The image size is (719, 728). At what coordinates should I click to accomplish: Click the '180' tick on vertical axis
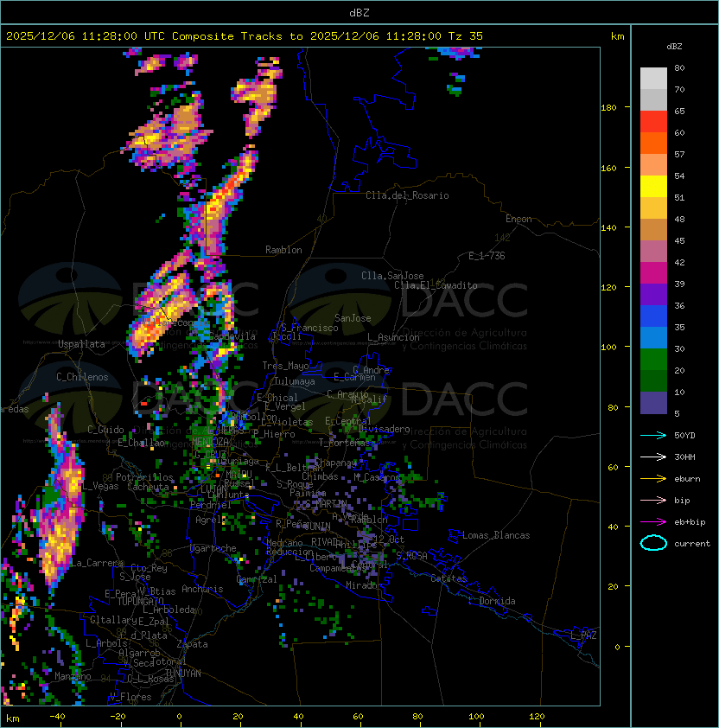pyautogui.click(x=608, y=108)
